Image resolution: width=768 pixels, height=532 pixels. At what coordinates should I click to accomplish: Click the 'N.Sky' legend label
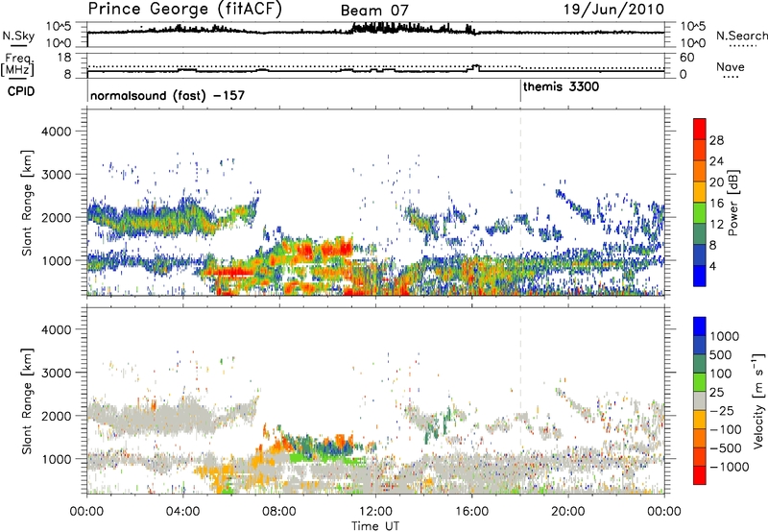pos(18,36)
